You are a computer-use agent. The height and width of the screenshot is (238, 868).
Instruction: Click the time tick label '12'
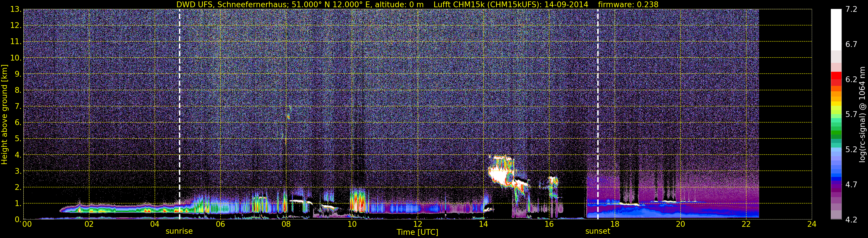click(417, 224)
